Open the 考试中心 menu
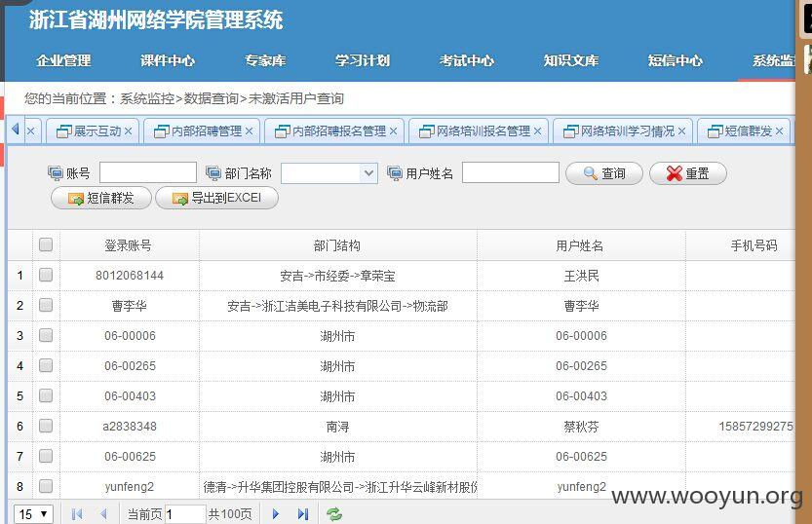 coord(467,60)
